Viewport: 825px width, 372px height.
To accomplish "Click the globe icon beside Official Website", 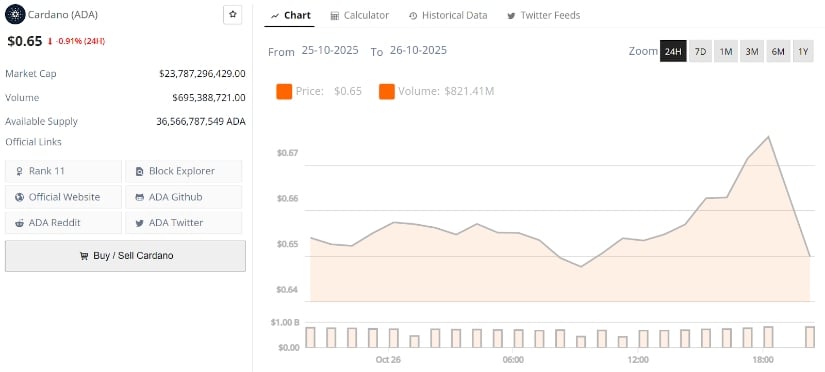I will (x=20, y=197).
